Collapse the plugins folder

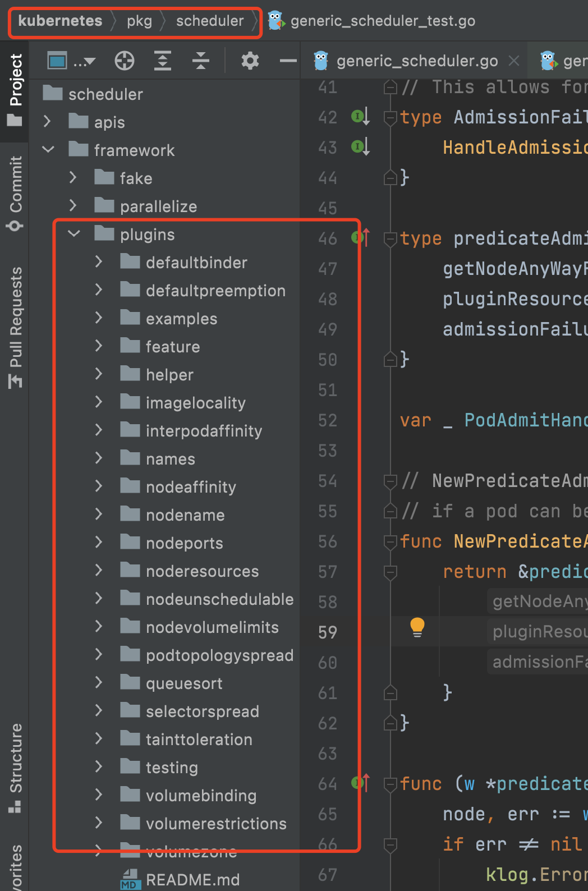point(74,234)
